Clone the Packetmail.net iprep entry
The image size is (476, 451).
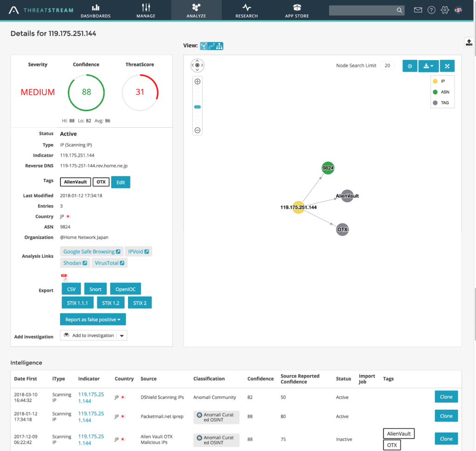click(446, 416)
